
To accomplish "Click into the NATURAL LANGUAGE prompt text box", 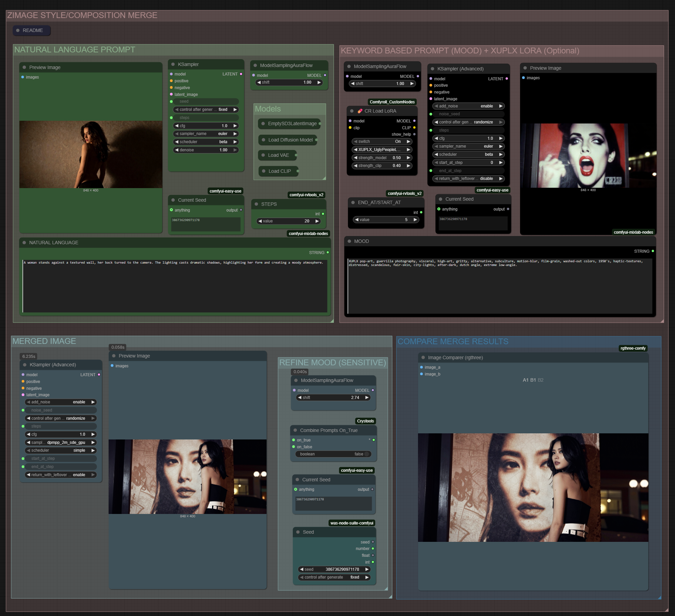I will click(175, 286).
